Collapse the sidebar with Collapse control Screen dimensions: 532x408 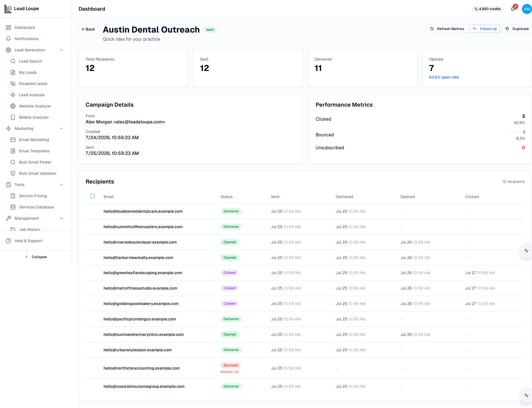tap(36, 257)
